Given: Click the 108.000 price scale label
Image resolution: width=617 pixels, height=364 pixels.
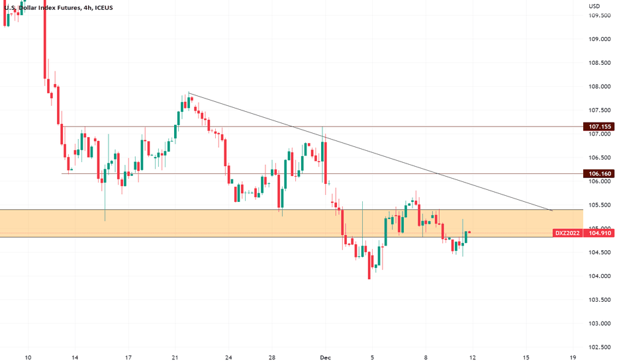Looking at the screenshot, I should point(599,87).
